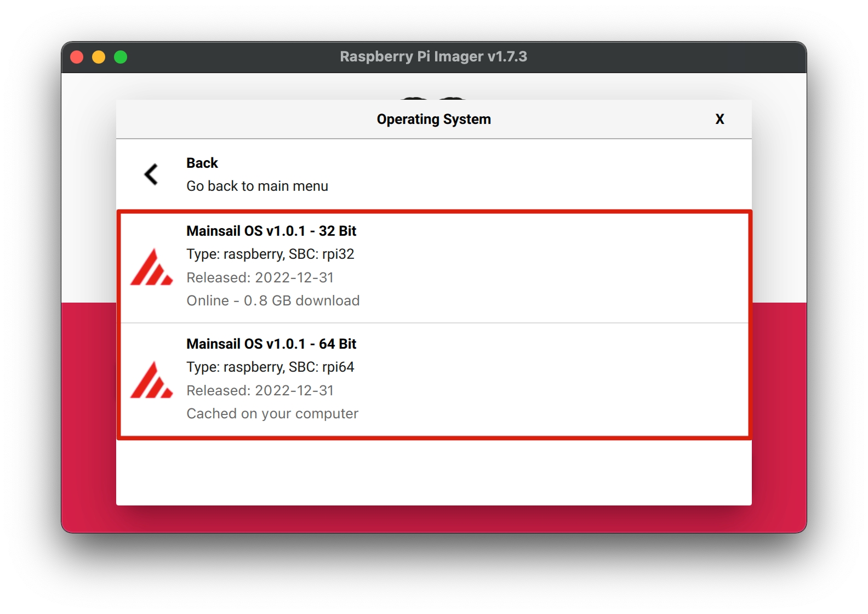The height and width of the screenshot is (614, 868).
Task: Click 64 Bit 'Released: 2022-12-31' line
Action: 260,390
